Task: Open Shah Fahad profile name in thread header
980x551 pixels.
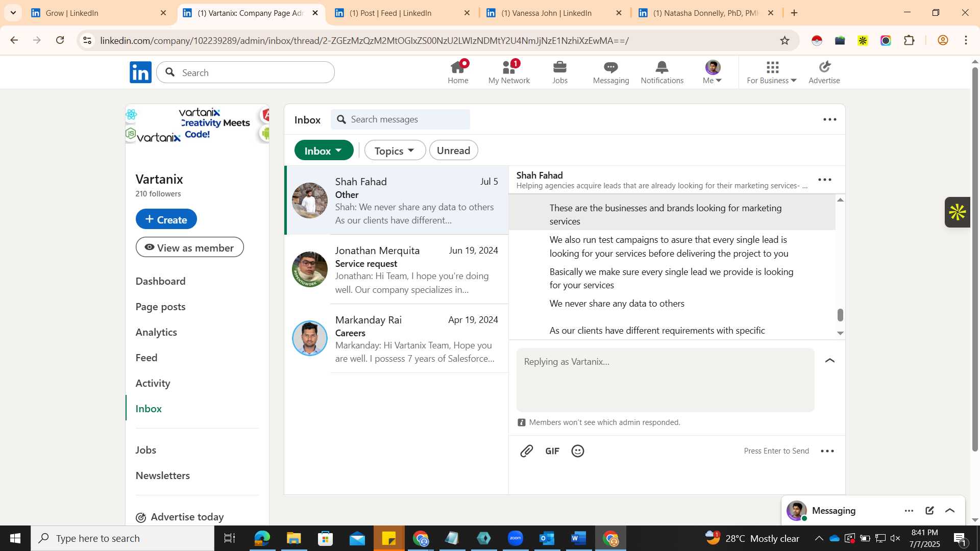Action: click(x=540, y=175)
